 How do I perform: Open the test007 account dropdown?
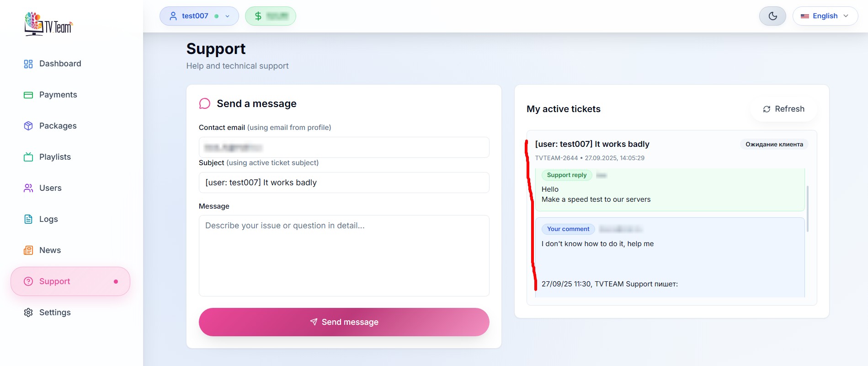[x=199, y=16]
